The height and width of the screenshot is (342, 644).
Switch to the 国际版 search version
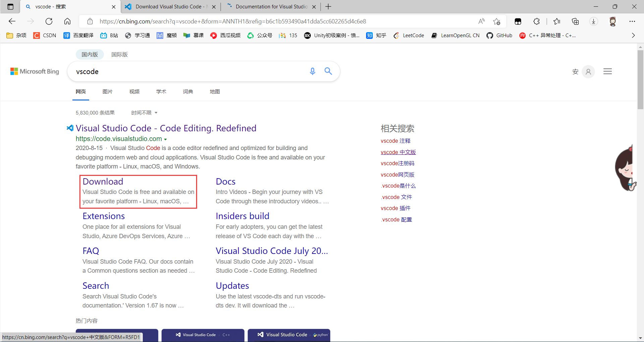click(119, 54)
